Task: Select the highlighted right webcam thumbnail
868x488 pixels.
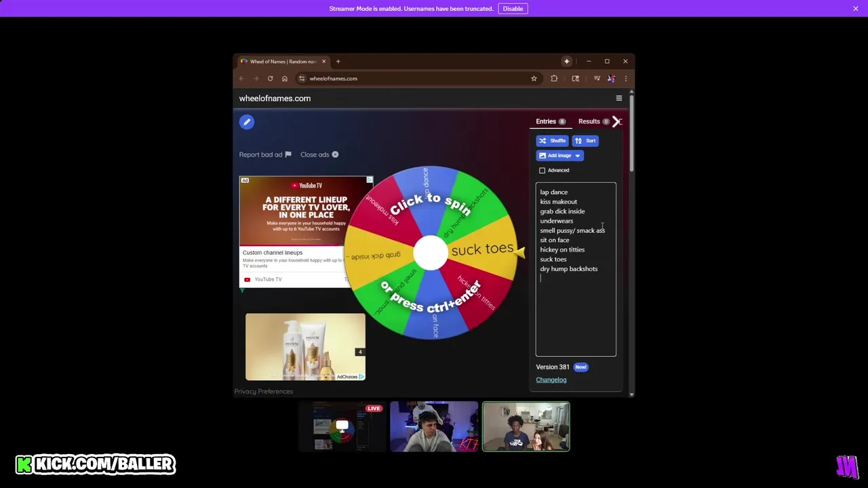Action: (526, 426)
